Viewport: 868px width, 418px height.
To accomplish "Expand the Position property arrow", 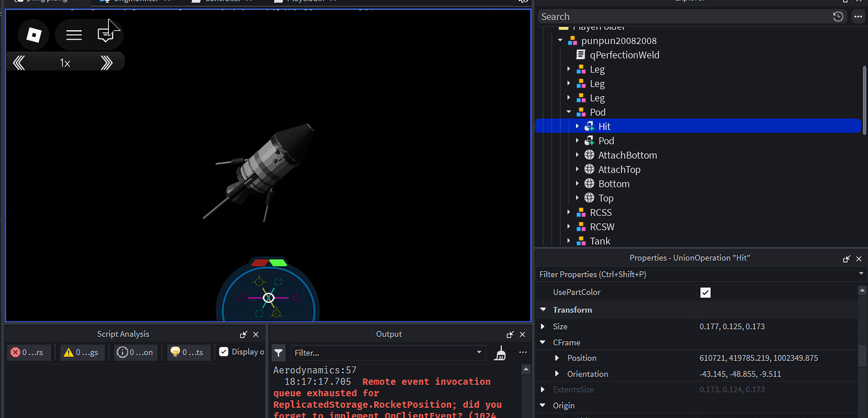I will tap(557, 358).
